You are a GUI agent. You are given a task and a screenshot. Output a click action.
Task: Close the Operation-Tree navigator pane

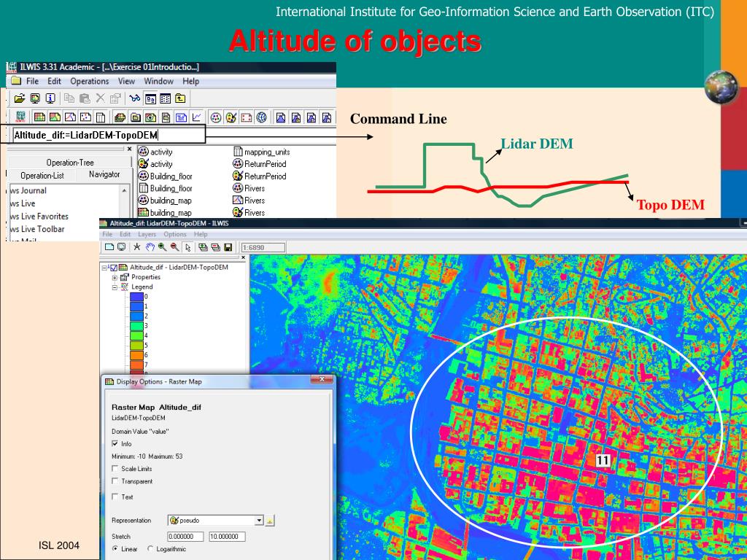coord(129,149)
